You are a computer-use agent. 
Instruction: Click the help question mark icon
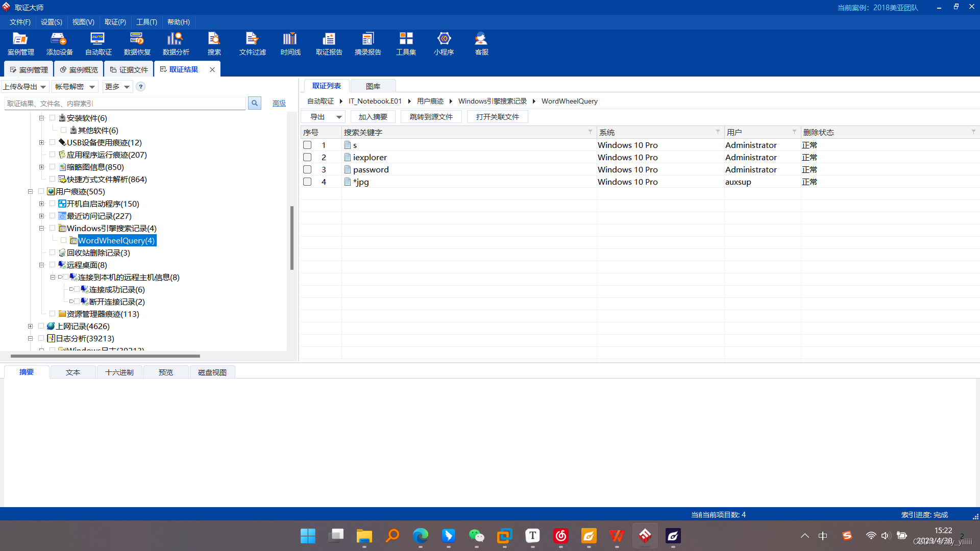pyautogui.click(x=141, y=87)
